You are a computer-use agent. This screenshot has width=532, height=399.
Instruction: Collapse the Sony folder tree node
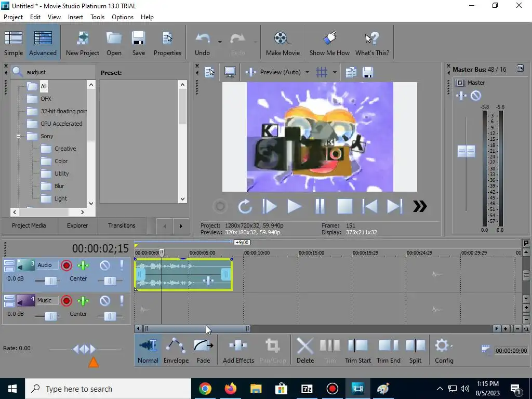(18, 137)
